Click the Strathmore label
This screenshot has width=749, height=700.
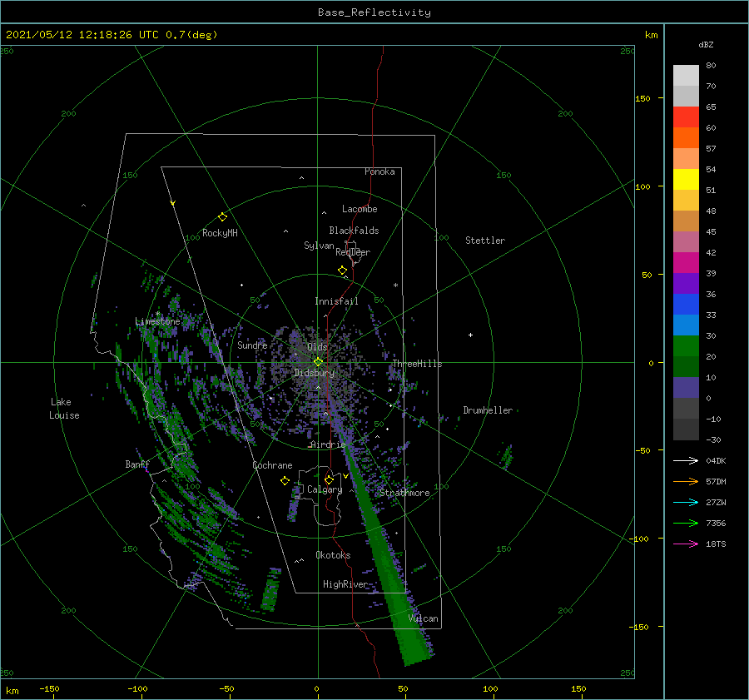[x=404, y=493]
